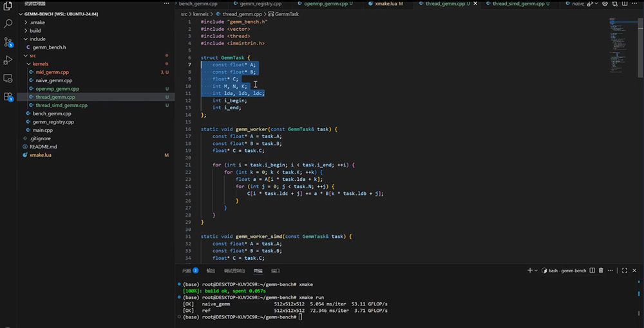Open the new terminal profile dropdown arrow

click(x=536, y=271)
